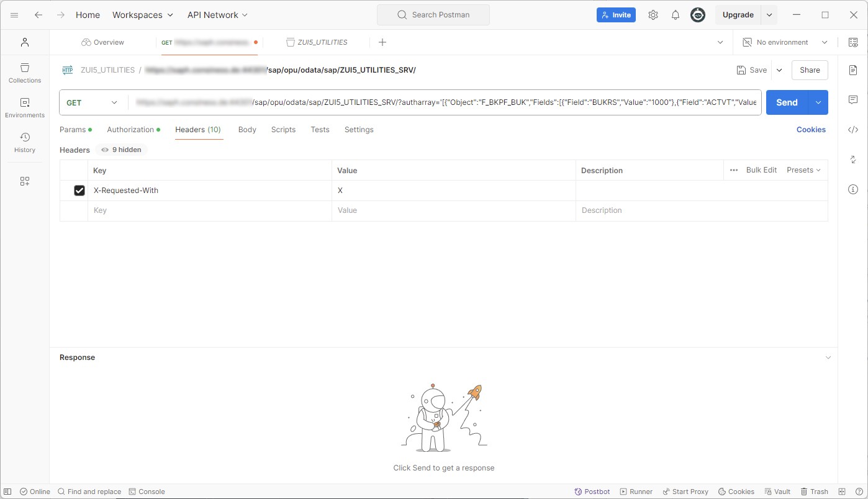
Task: Switch to the Headers tab
Action: (x=198, y=130)
